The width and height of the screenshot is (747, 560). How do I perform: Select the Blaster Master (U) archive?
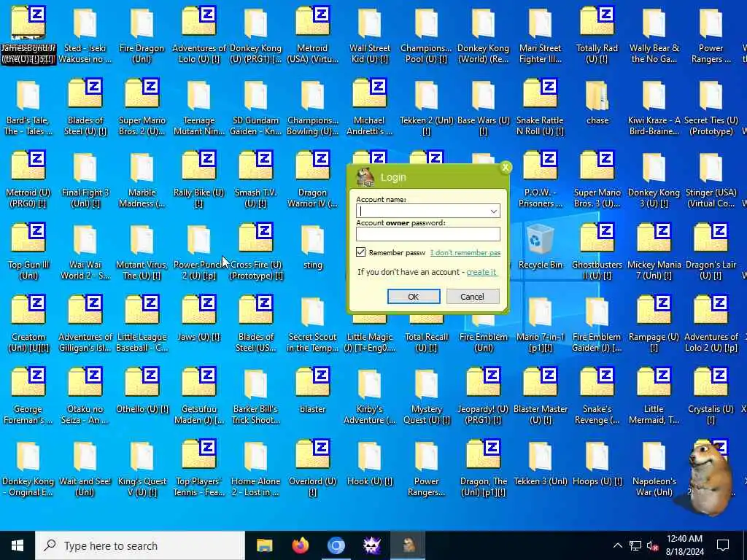tap(540, 395)
